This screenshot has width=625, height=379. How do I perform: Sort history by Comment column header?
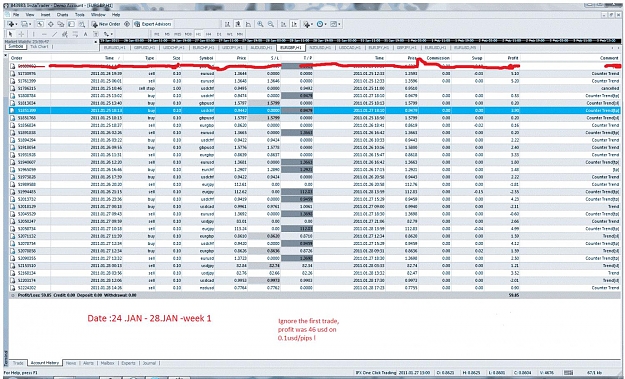tap(609, 58)
